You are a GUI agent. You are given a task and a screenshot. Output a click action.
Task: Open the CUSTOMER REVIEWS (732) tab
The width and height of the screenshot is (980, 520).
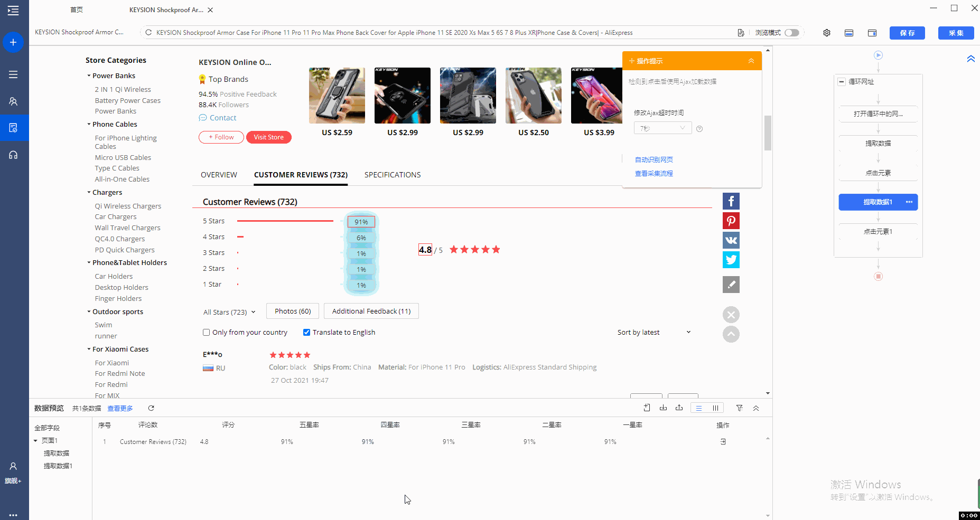301,175
